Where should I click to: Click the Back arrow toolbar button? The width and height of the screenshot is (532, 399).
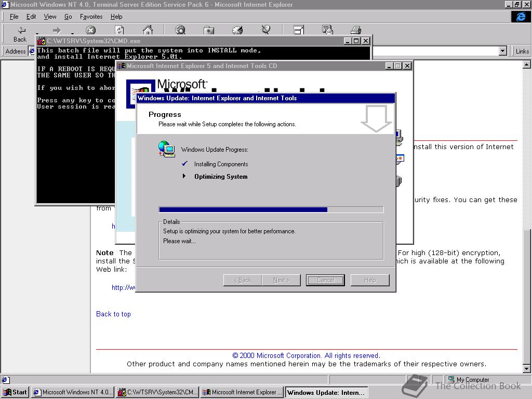[20, 34]
